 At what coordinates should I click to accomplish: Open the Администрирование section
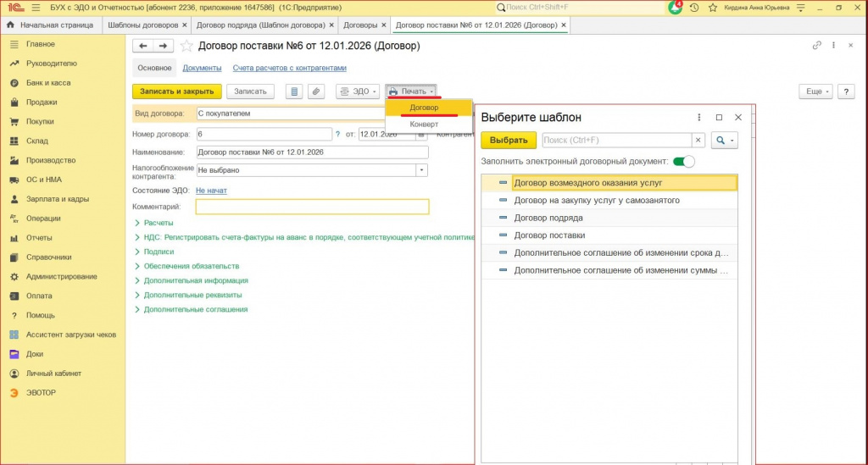click(x=61, y=276)
